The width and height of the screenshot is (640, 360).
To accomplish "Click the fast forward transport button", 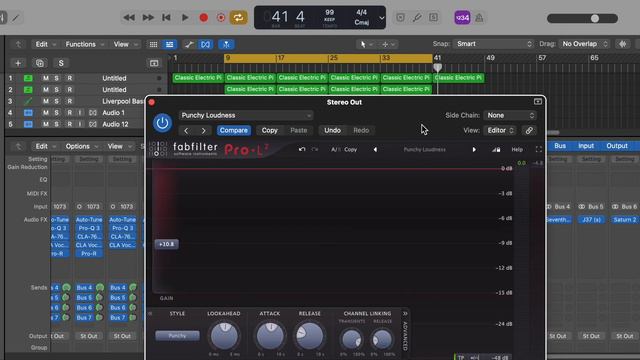I will tap(148, 18).
